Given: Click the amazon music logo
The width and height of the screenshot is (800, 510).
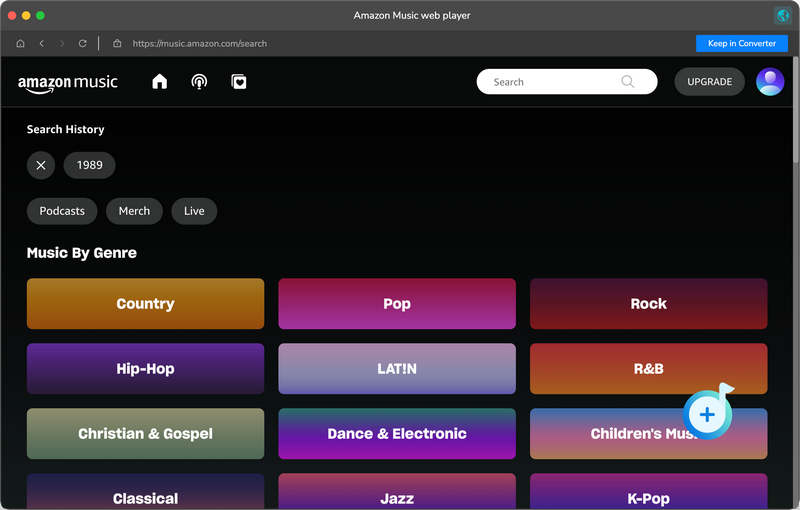Looking at the screenshot, I should pos(68,84).
